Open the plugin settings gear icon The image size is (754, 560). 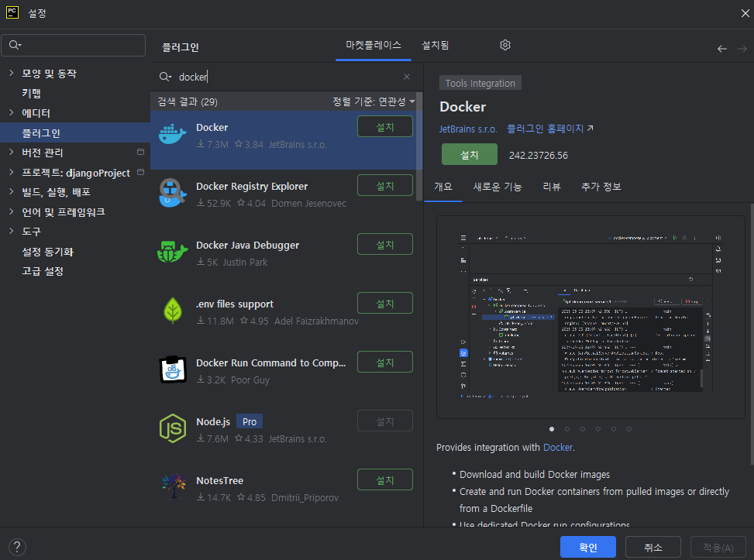coord(505,45)
